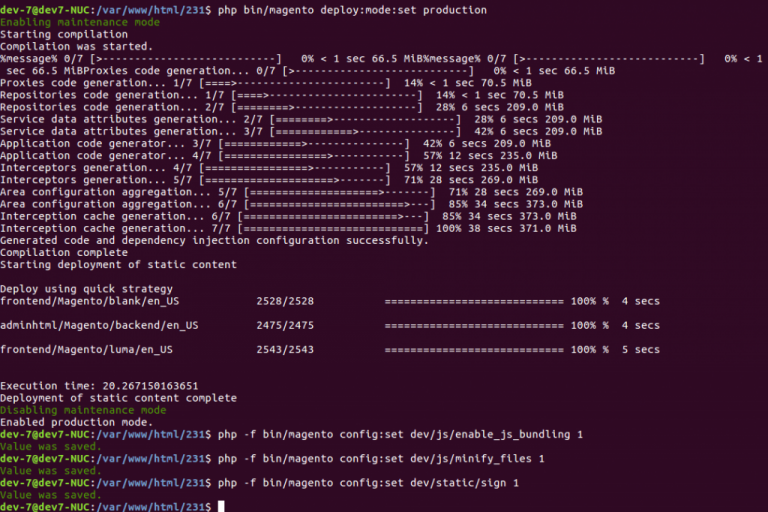Click the 'Execution time: 20.267150163651' line
The image size is (768, 512).
99,386
